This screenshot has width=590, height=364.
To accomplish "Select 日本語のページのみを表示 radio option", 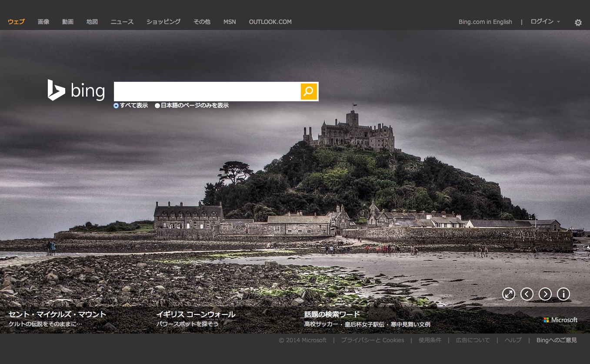I will (x=157, y=106).
